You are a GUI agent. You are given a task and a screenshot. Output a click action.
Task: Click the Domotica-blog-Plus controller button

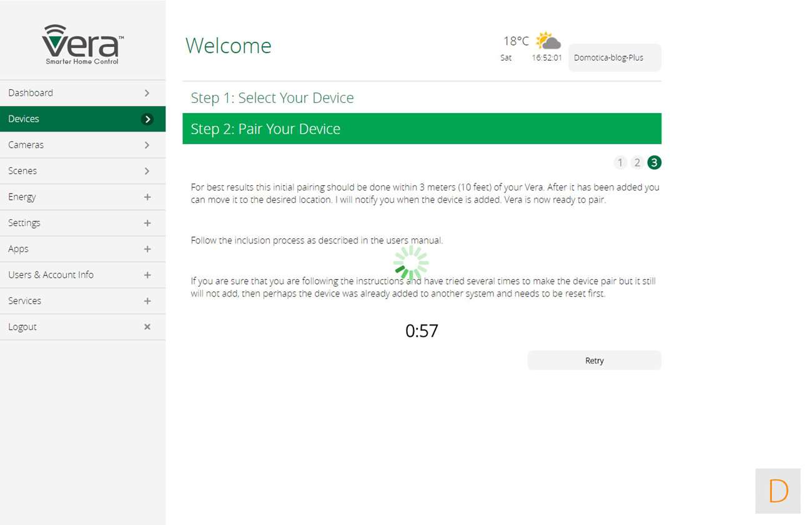point(614,57)
